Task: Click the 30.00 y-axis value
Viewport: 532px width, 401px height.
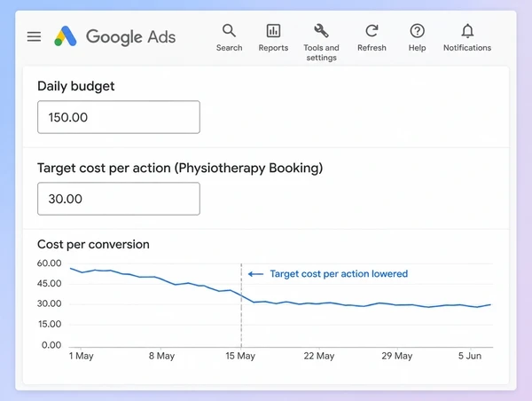Action: [49, 303]
